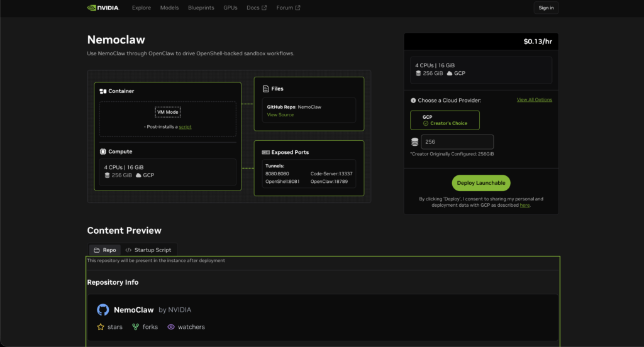Click the GitHub icon beside NemoClaw
Screen dimensions: 644x347
coord(103,310)
